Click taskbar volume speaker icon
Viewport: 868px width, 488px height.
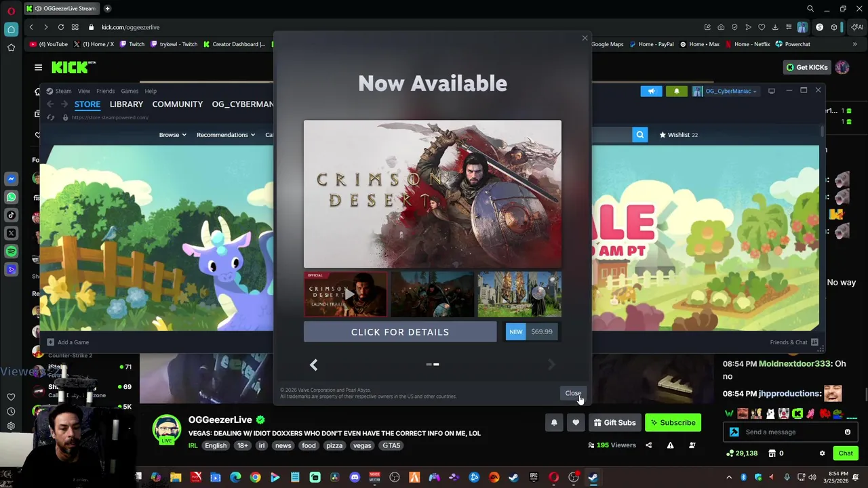pyautogui.click(x=812, y=477)
